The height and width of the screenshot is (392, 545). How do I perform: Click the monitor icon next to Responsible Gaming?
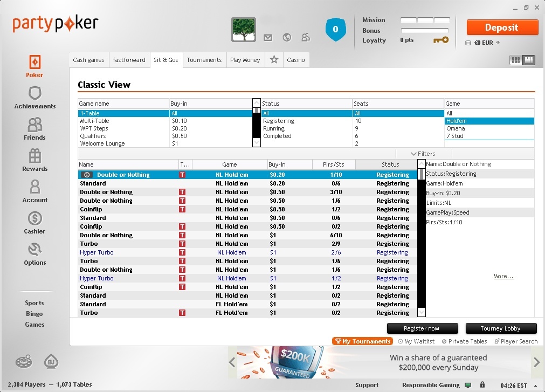468,385
